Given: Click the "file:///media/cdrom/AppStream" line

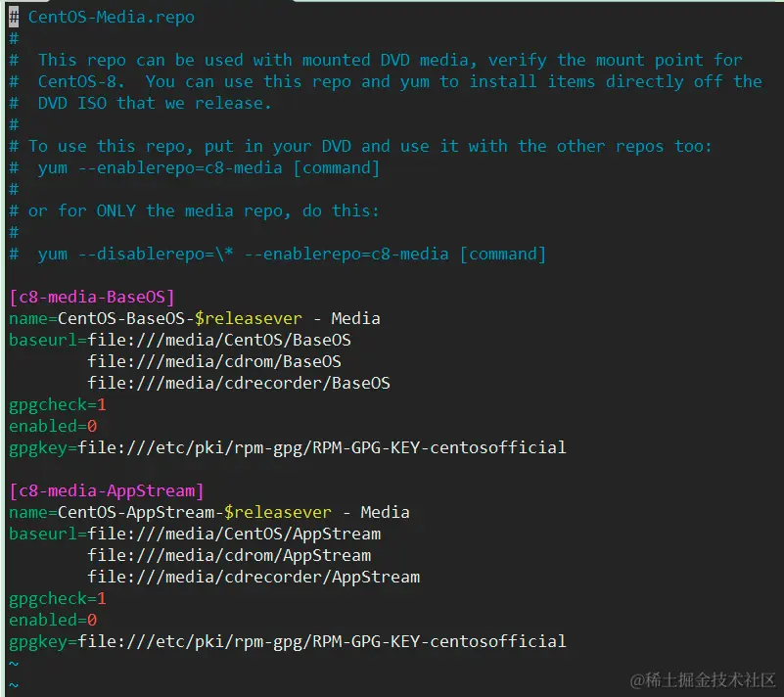Looking at the screenshot, I should coord(229,555).
